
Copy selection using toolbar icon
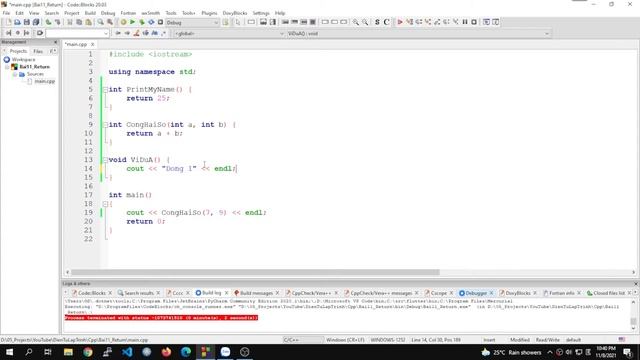[79, 22]
